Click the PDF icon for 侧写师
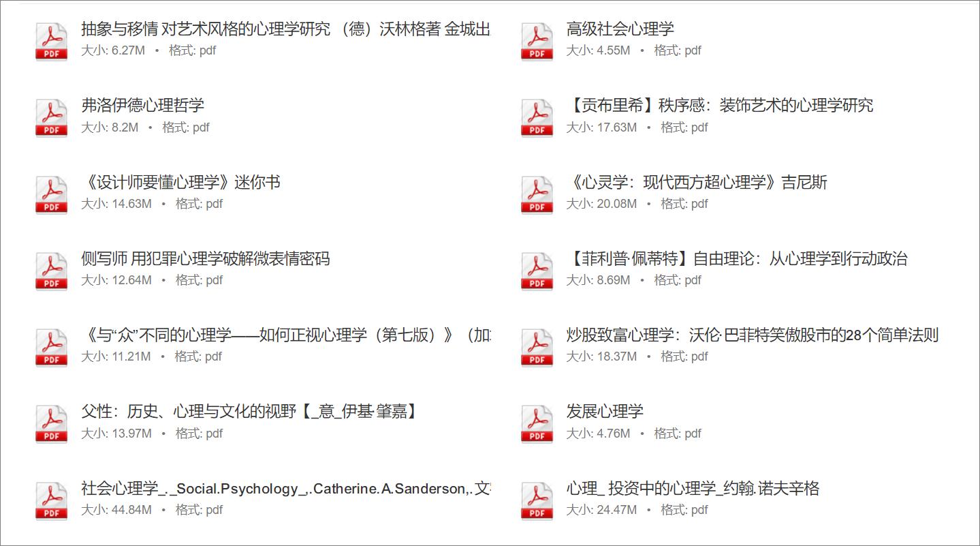 tap(50, 271)
